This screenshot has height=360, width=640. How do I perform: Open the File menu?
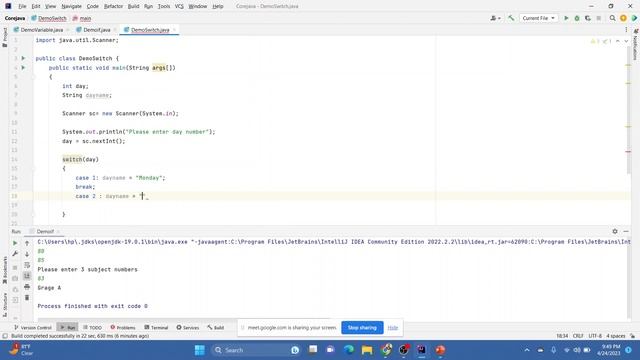point(22,6)
